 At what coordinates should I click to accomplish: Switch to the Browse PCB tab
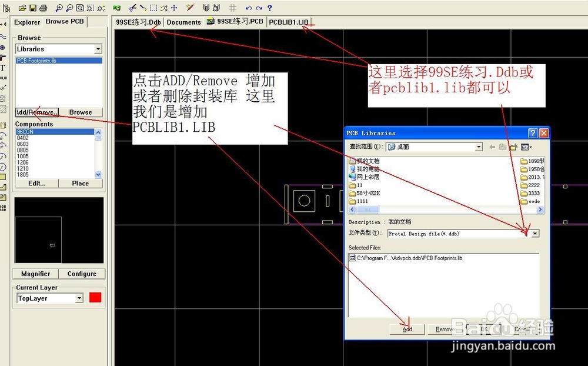tap(65, 21)
